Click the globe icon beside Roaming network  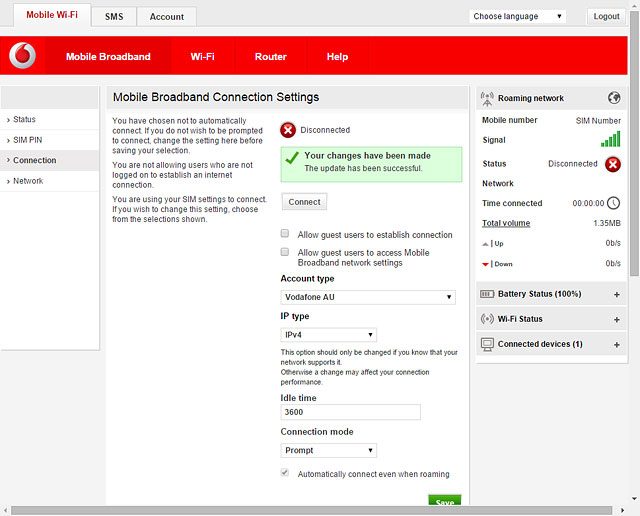click(x=614, y=98)
